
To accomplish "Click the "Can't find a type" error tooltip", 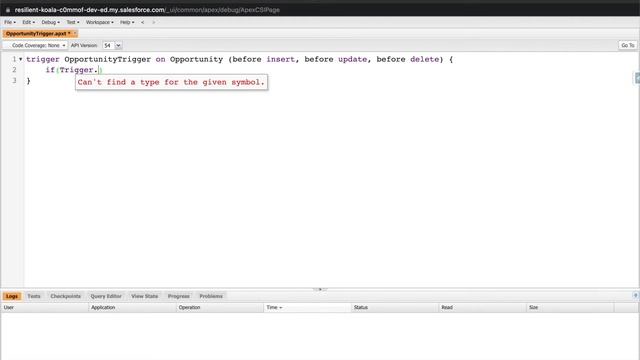I will click(x=171, y=82).
